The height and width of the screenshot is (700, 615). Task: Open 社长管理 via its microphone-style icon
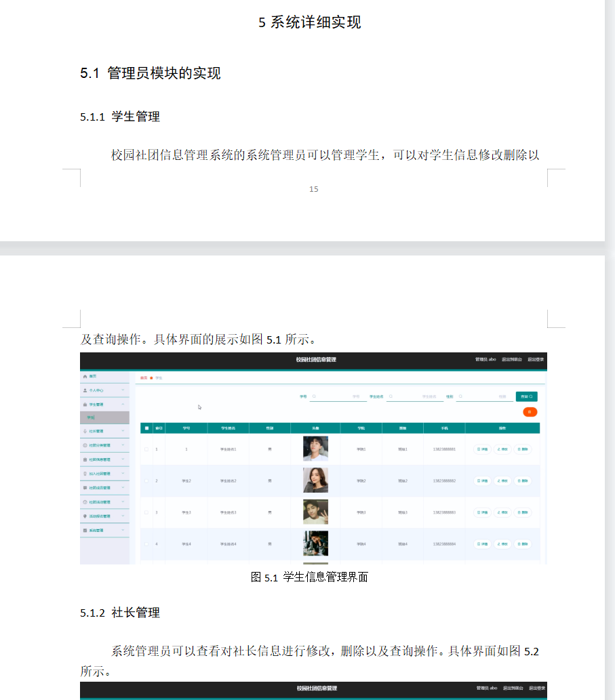pyautogui.click(x=84, y=431)
